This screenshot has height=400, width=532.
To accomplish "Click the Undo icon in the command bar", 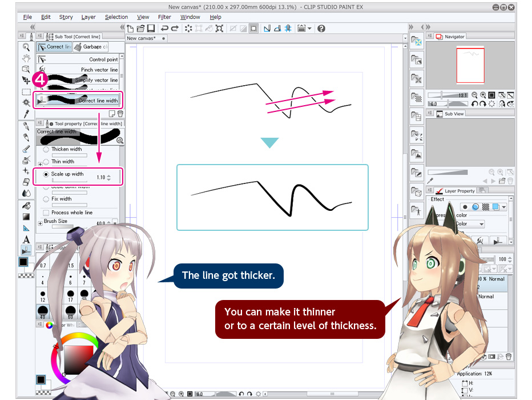I will [x=164, y=27].
